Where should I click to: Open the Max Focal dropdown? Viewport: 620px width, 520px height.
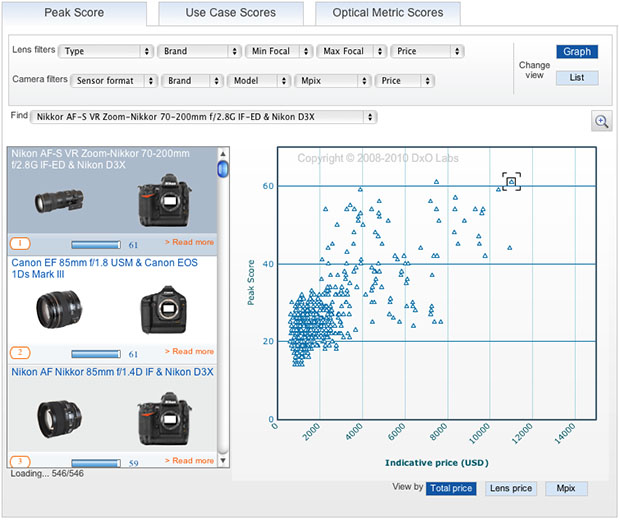tap(351, 51)
